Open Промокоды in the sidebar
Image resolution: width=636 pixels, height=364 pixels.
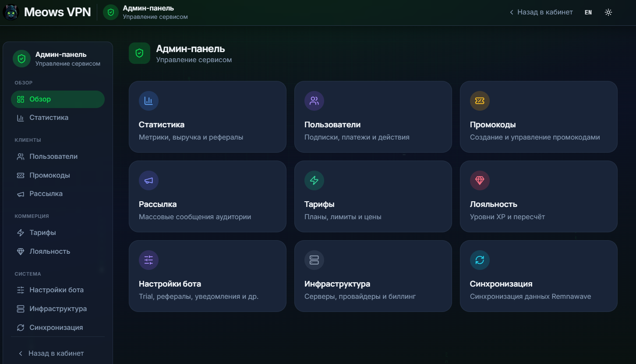(58, 175)
